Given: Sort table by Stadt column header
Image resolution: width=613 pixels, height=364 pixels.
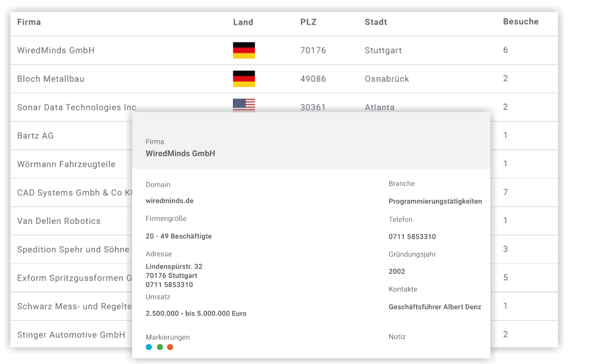Looking at the screenshot, I should 376,22.
